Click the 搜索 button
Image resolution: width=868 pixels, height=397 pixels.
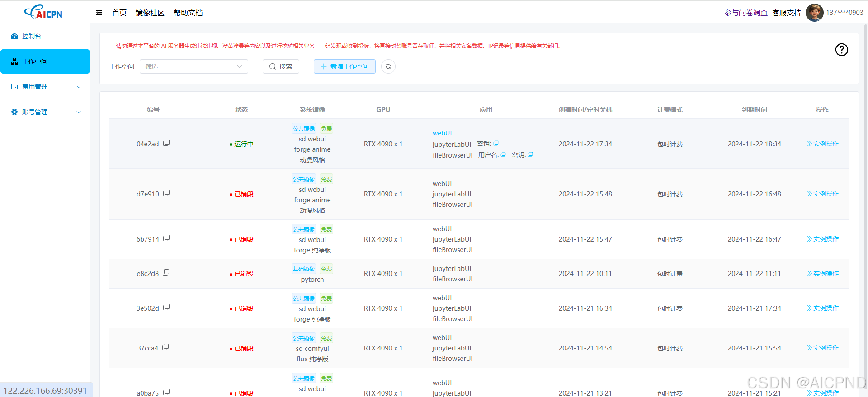click(x=281, y=66)
